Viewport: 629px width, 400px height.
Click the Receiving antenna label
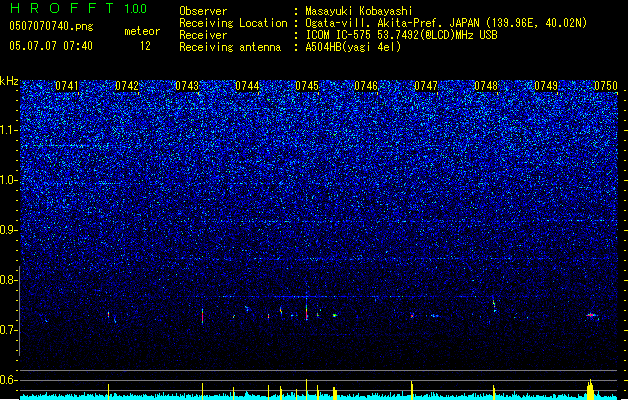click(x=230, y=47)
